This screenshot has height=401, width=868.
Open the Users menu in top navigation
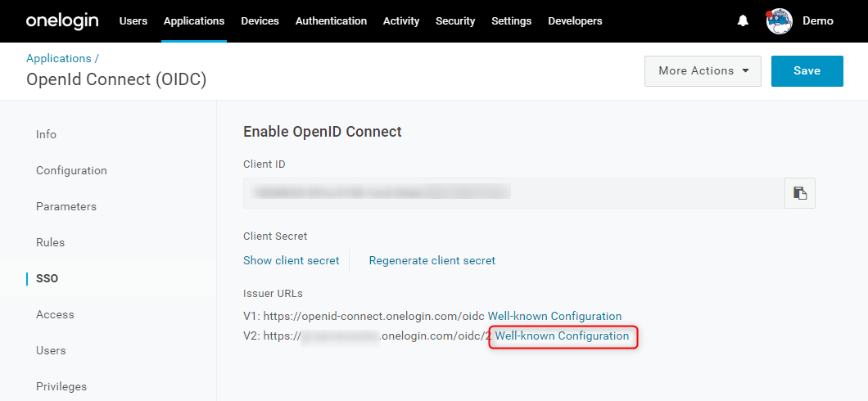click(133, 21)
